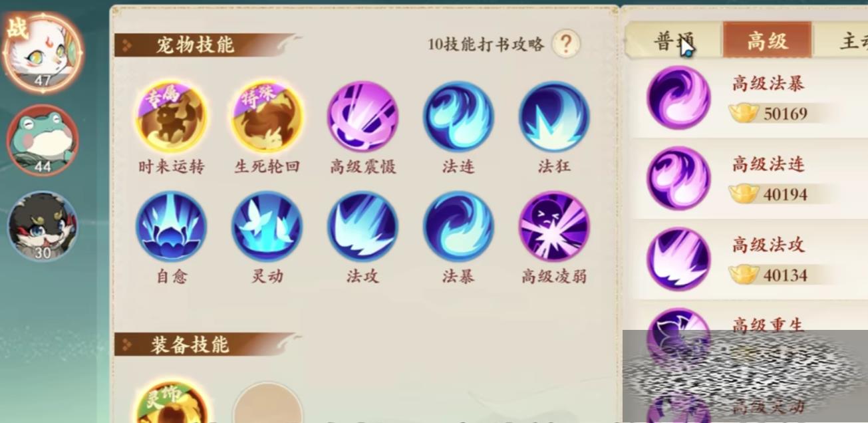
Task: Choose the 法连 skill icon
Action: coord(458,117)
